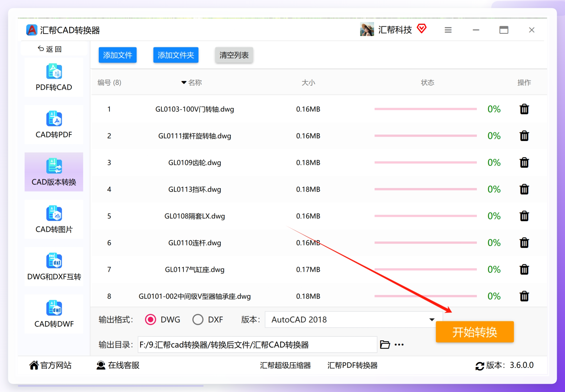Screen dimensions: 565x392
Task: Remove GL0101-002中间级V型器轴承座.dwg from the list
Action: pyautogui.click(x=524, y=296)
